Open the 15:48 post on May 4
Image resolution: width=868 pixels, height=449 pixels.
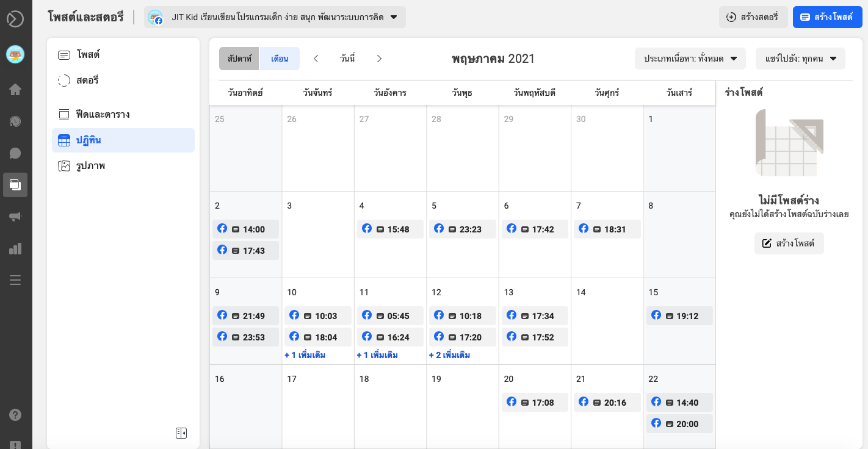tap(390, 229)
